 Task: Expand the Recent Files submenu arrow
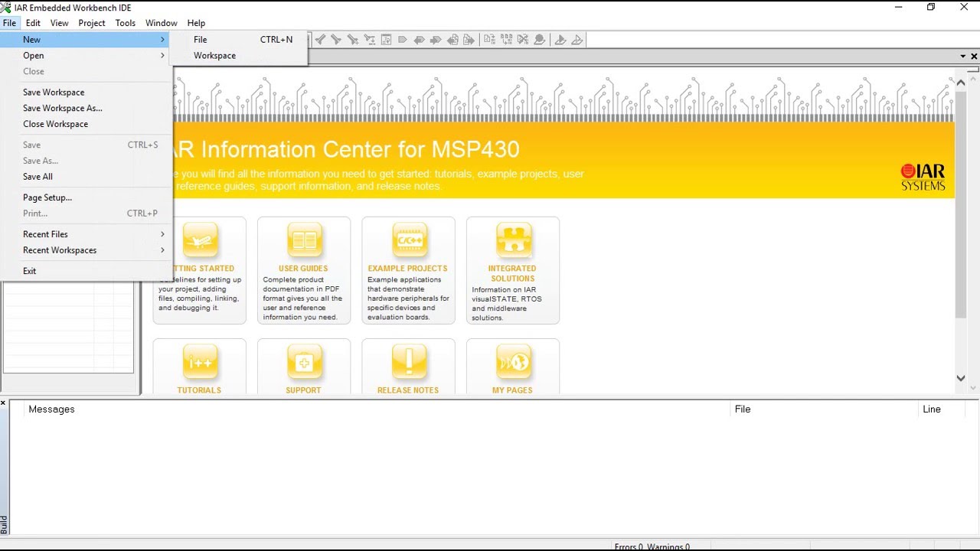(162, 234)
